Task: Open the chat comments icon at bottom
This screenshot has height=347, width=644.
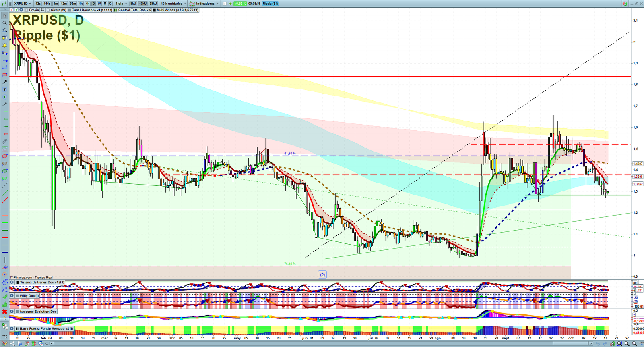Action: pos(20,344)
